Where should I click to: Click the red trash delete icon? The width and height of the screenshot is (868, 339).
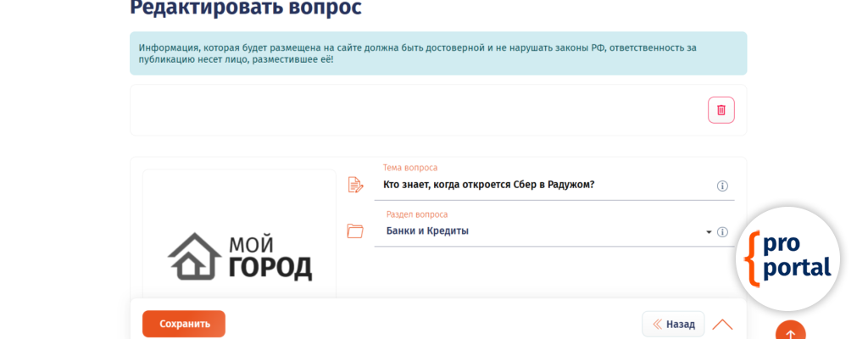[x=721, y=110]
